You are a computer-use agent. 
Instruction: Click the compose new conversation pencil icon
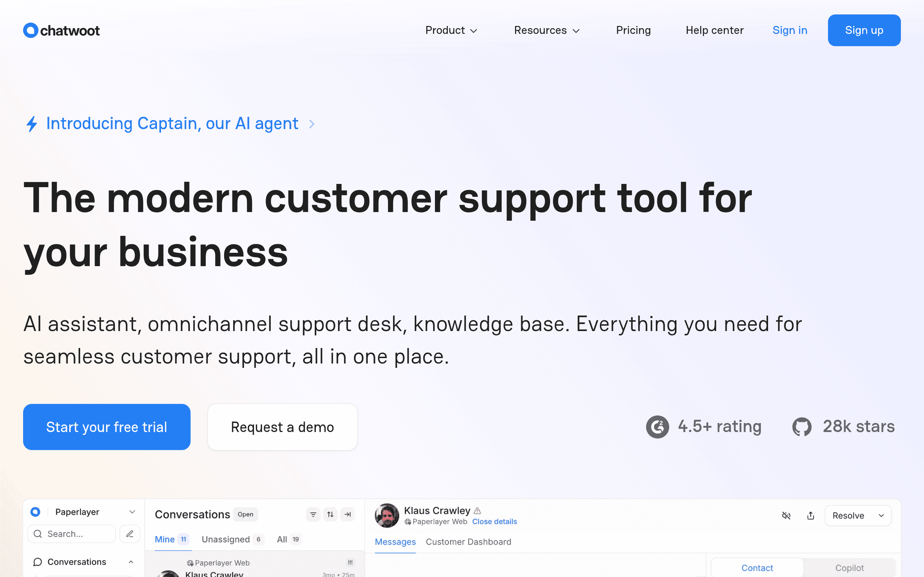coord(130,533)
